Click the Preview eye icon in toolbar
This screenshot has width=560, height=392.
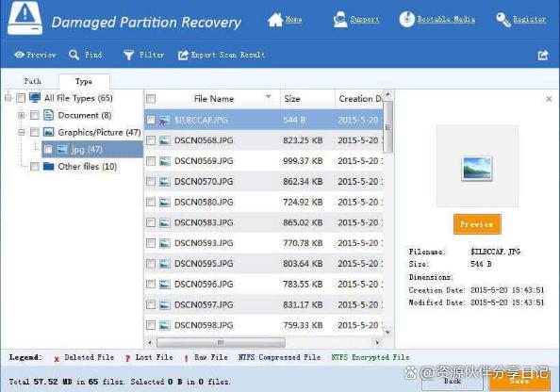pos(19,55)
